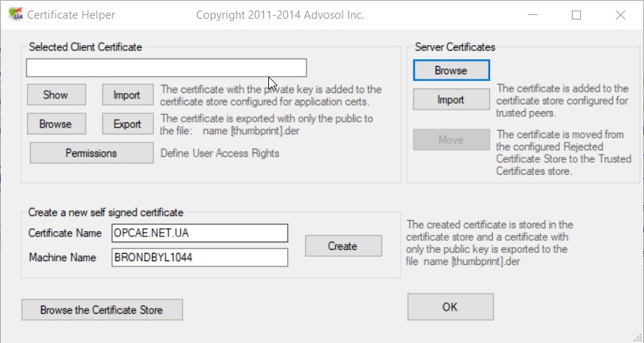
Task: Export the client certificate public key
Action: click(128, 124)
